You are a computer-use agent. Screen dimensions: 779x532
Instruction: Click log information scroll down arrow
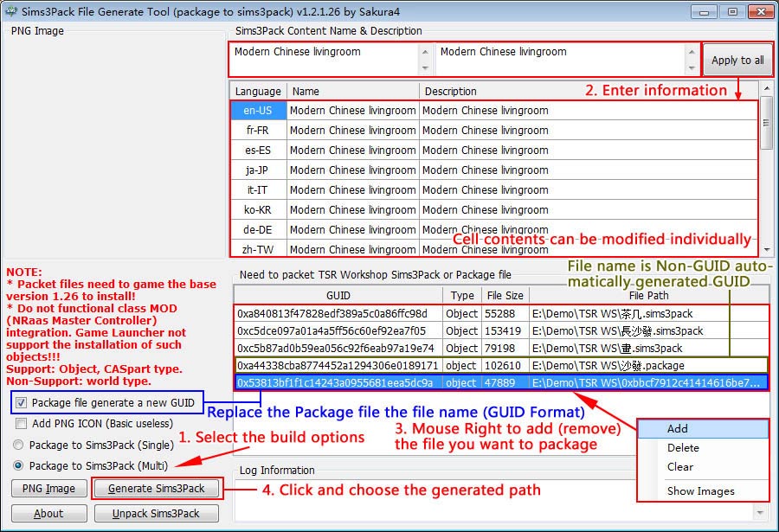[x=760, y=512]
